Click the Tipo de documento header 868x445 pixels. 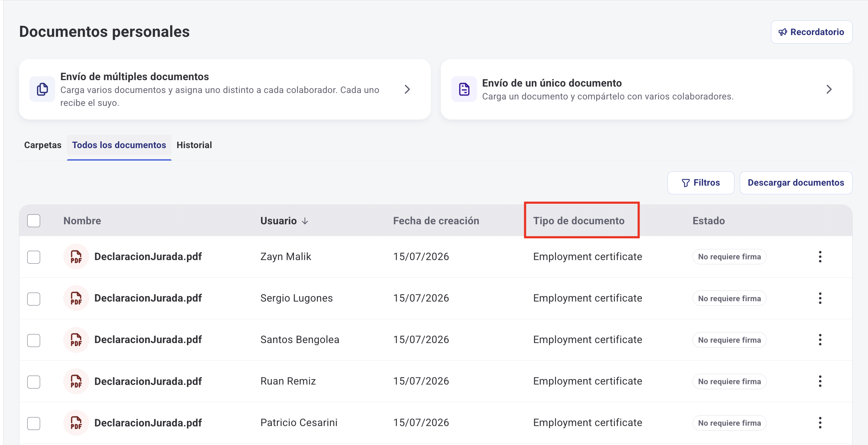(579, 221)
